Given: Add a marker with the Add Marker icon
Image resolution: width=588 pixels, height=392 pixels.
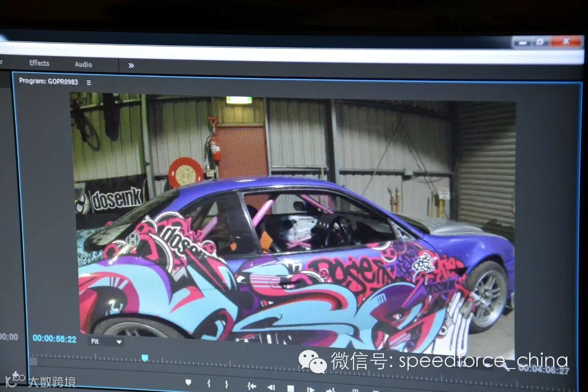Looking at the screenshot, I should coord(188,382).
